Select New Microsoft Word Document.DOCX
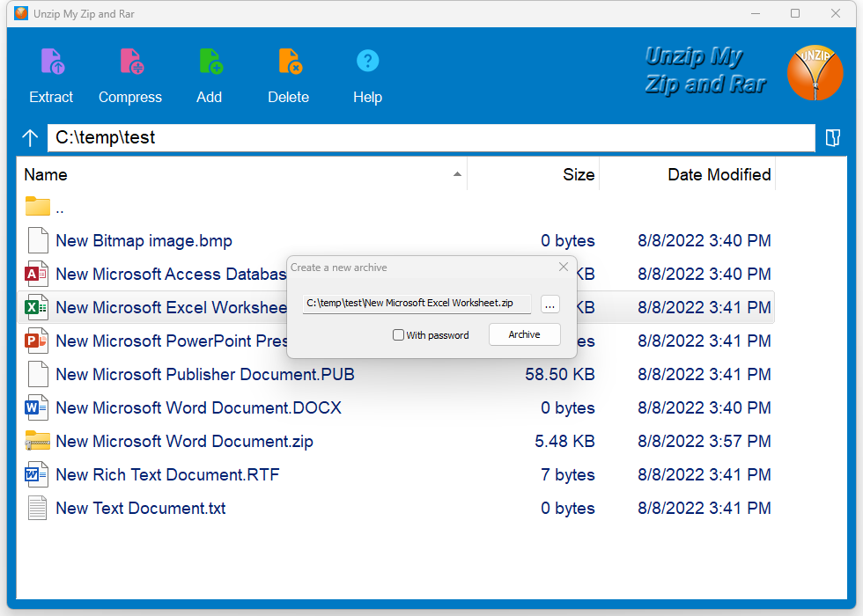This screenshot has width=863, height=616. pos(199,408)
